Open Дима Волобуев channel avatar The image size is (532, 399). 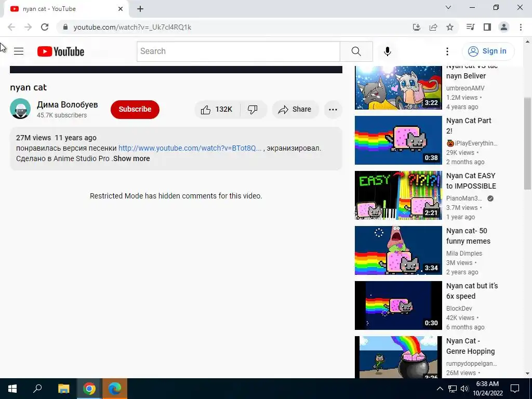(x=20, y=109)
